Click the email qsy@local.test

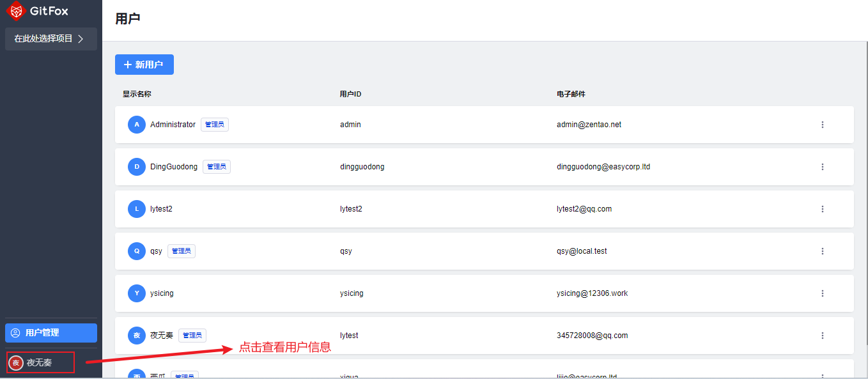tap(582, 251)
